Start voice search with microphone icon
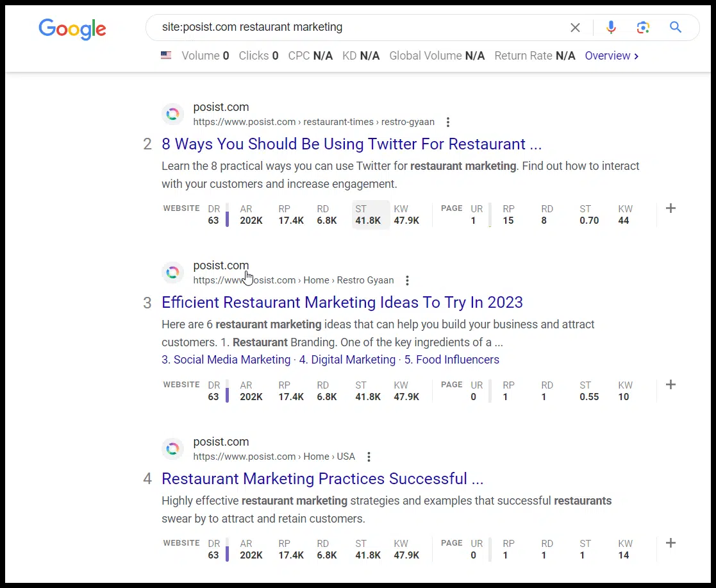The height and width of the screenshot is (588, 716). (x=611, y=27)
